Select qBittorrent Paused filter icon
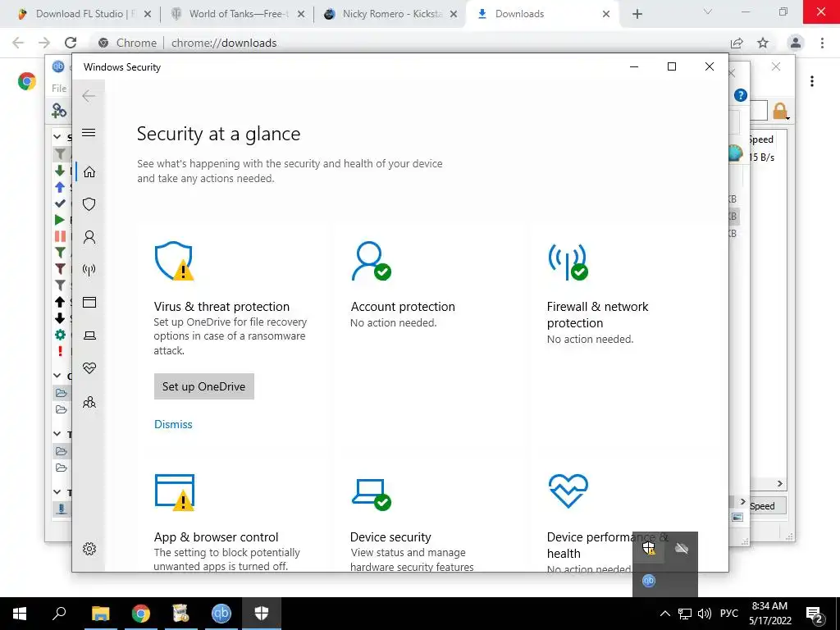The height and width of the screenshot is (630, 840). point(60,236)
